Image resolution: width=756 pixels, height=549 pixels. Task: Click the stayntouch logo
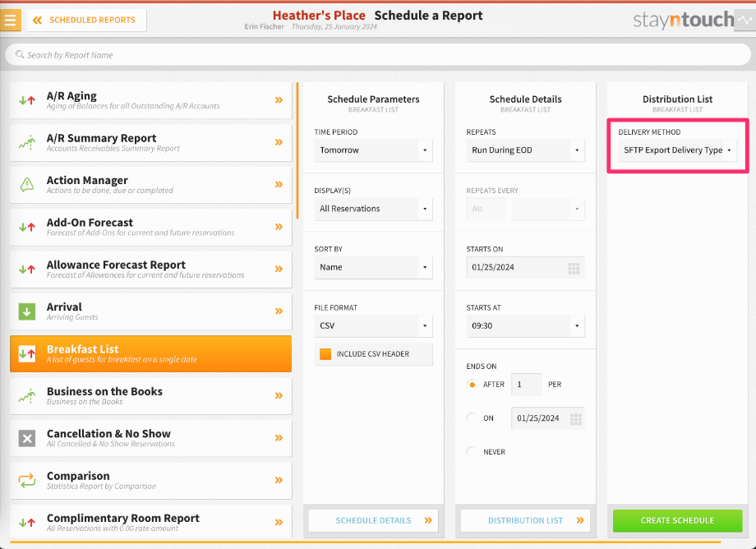[683, 20]
